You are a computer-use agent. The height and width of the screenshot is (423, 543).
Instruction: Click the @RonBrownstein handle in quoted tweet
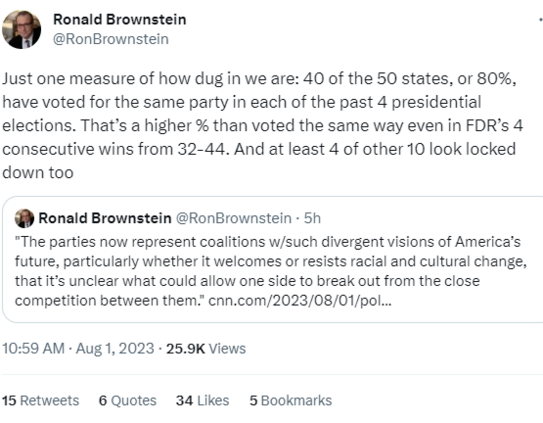click(234, 218)
